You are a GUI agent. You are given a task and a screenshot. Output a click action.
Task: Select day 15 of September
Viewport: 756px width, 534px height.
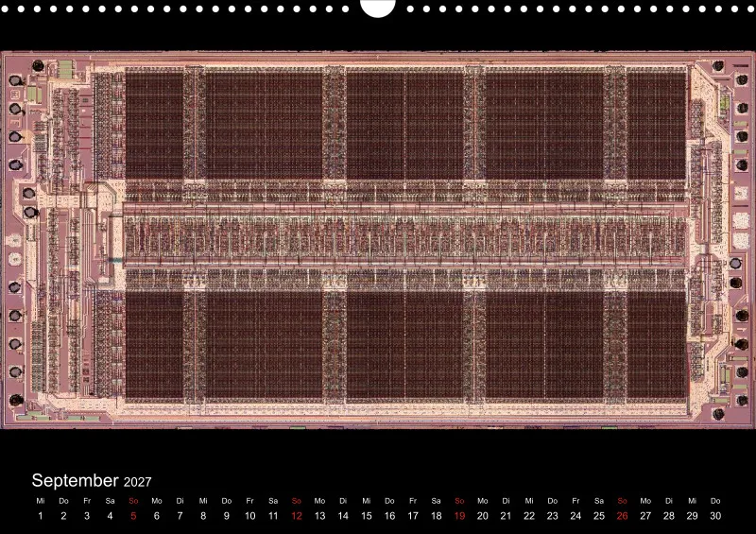(367, 516)
